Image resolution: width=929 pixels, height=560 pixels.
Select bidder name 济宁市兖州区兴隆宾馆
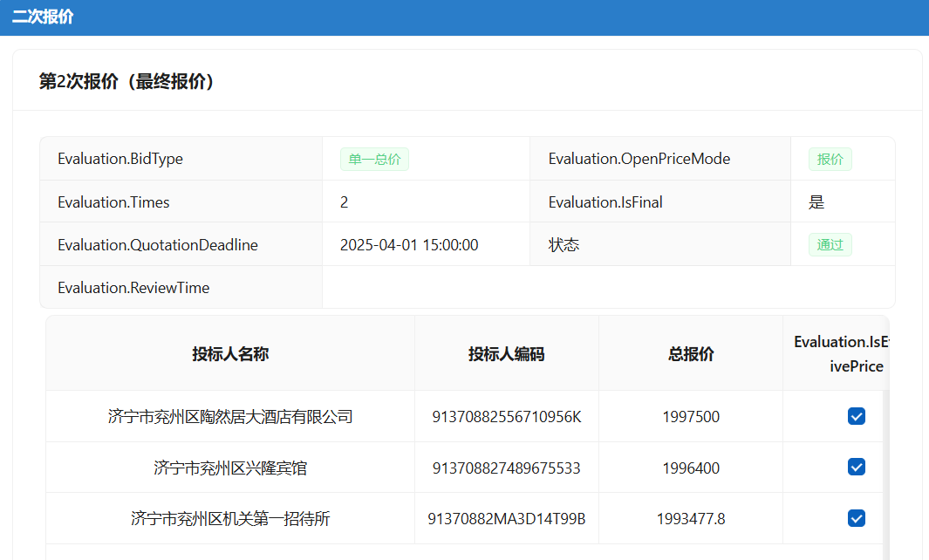click(230, 468)
